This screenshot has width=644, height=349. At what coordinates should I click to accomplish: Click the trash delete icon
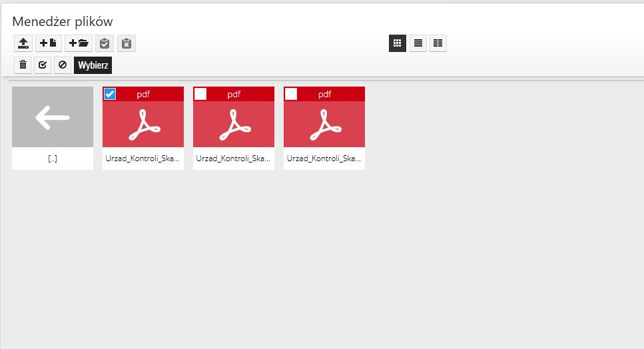click(x=23, y=65)
